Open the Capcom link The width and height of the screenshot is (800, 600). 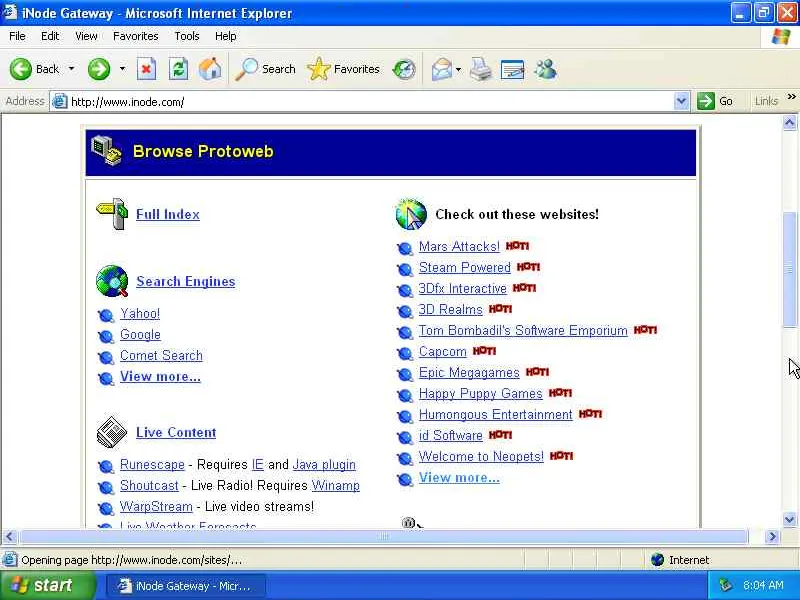pyautogui.click(x=442, y=352)
